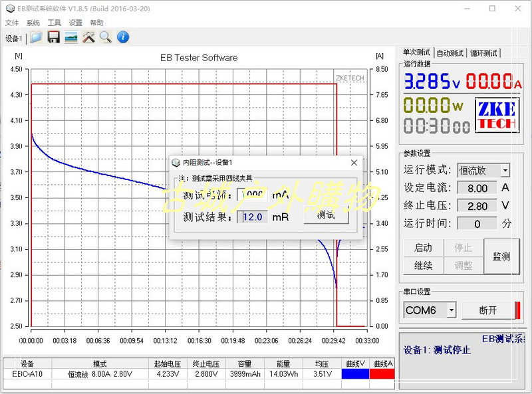Open the blue info about icon

123,37
